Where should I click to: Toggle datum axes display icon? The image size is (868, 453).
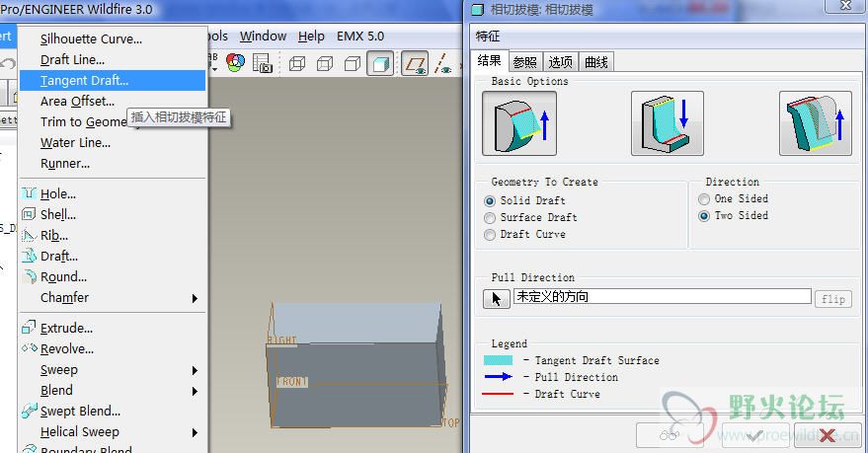tap(442, 63)
